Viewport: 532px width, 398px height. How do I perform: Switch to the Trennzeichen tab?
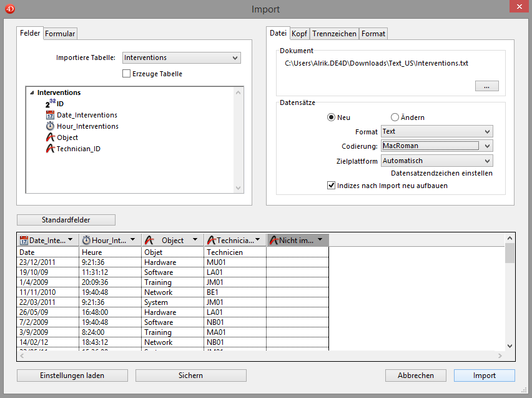coord(334,34)
